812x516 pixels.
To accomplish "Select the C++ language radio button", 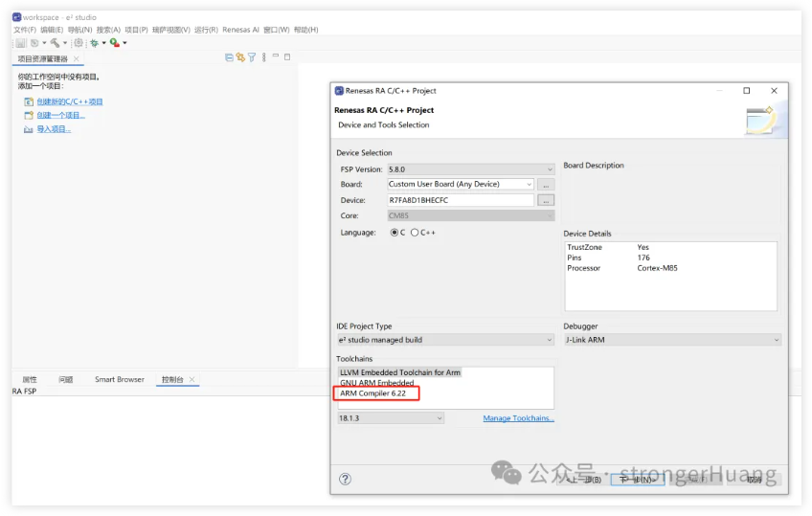I will point(415,233).
